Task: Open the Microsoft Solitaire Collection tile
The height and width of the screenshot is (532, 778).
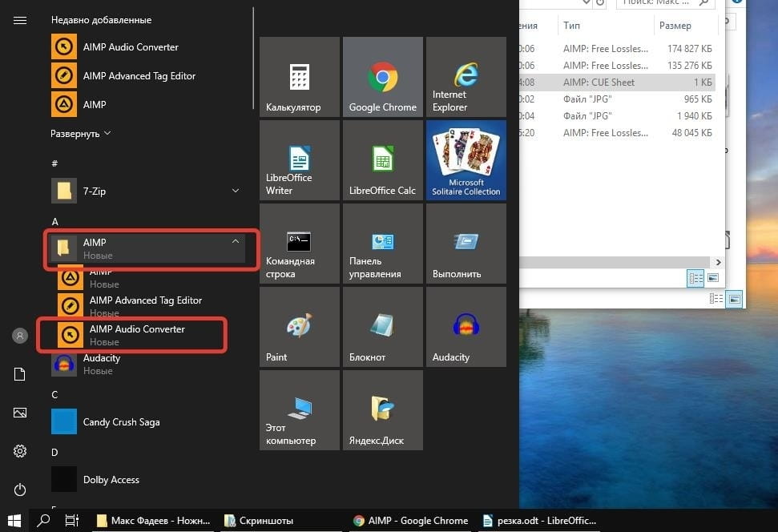Action: click(x=466, y=160)
